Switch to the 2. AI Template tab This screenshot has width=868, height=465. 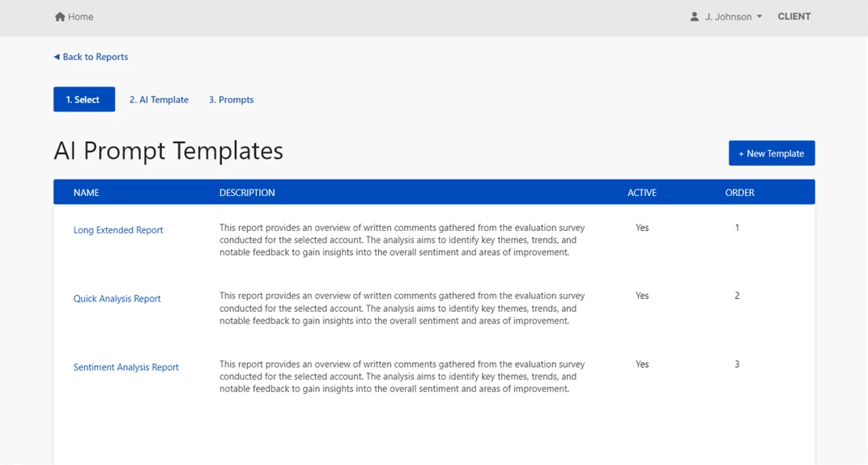click(159, 100)
